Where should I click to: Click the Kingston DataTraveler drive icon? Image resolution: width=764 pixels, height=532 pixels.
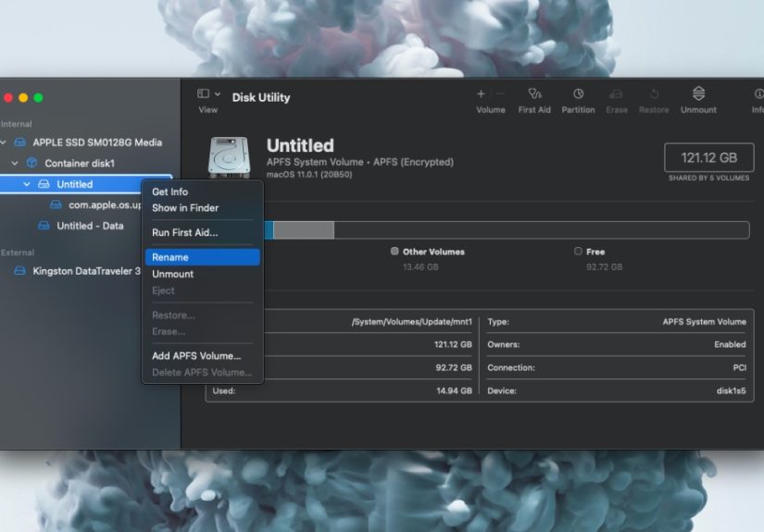click(20, 270)
